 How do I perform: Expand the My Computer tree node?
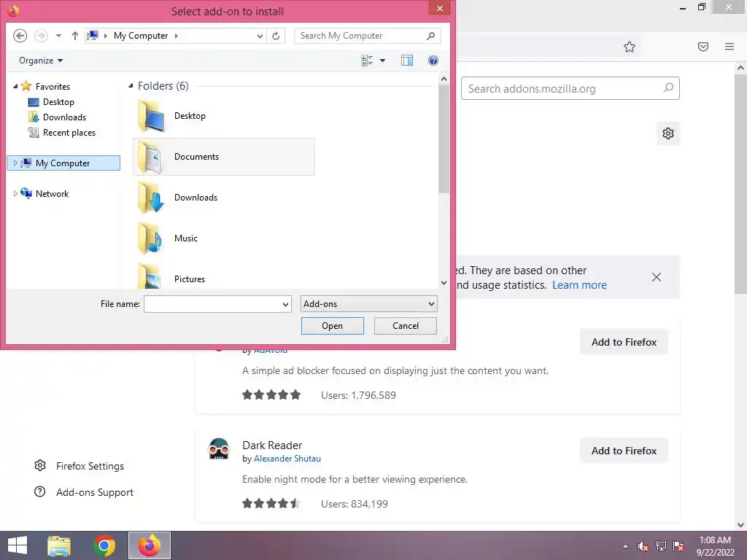(x=15, y=163)
